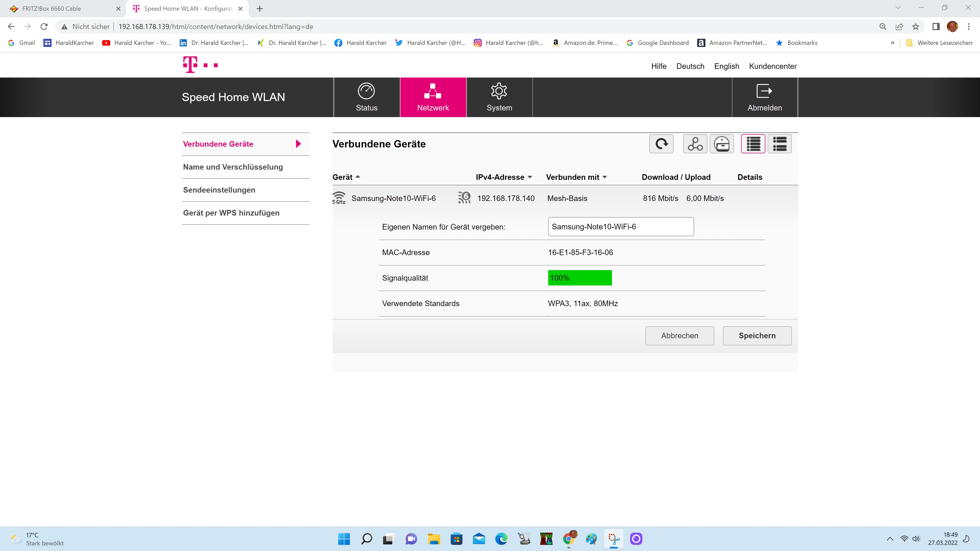Switch to the grouped list view toggle

click(779, 144)
